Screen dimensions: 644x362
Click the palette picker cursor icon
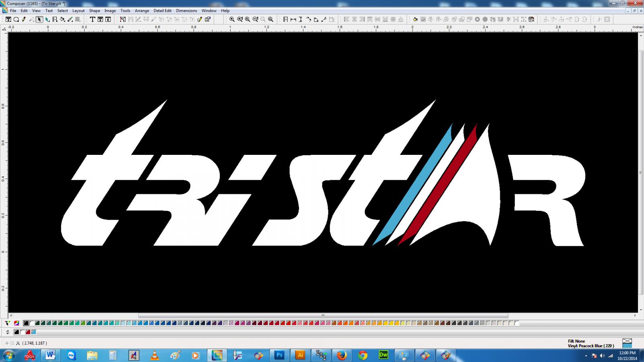point(8,323)
